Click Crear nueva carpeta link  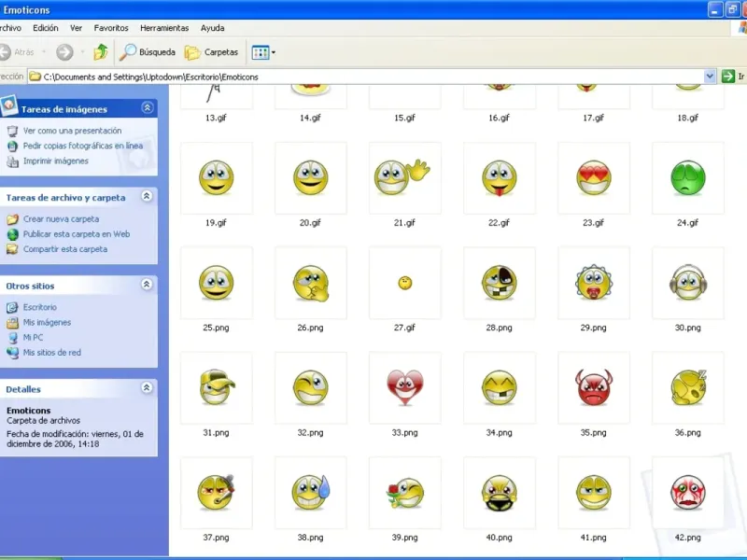[x=61, y=219]
